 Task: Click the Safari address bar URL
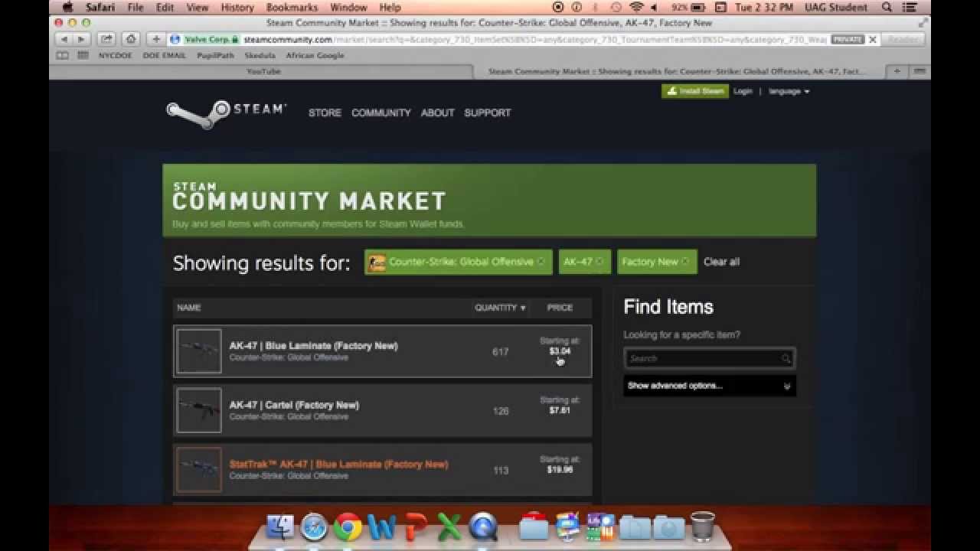coord(536,39)
